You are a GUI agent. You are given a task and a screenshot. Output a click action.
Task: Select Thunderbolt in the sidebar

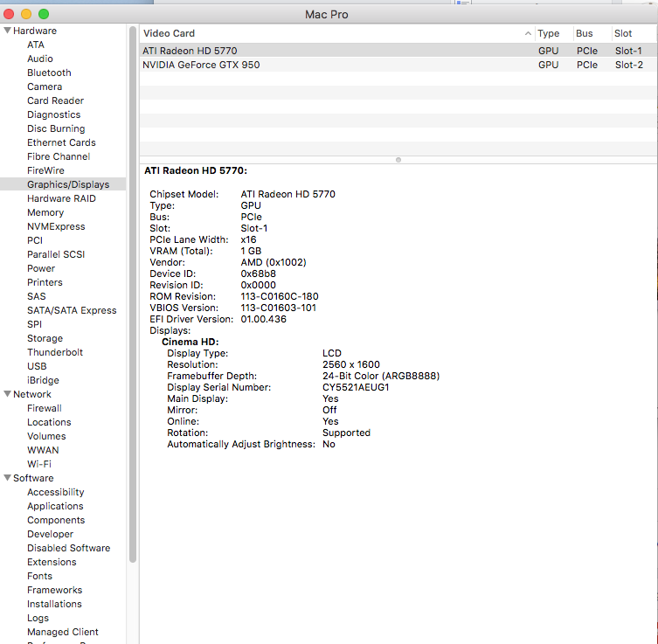click(x=55, y=352)
